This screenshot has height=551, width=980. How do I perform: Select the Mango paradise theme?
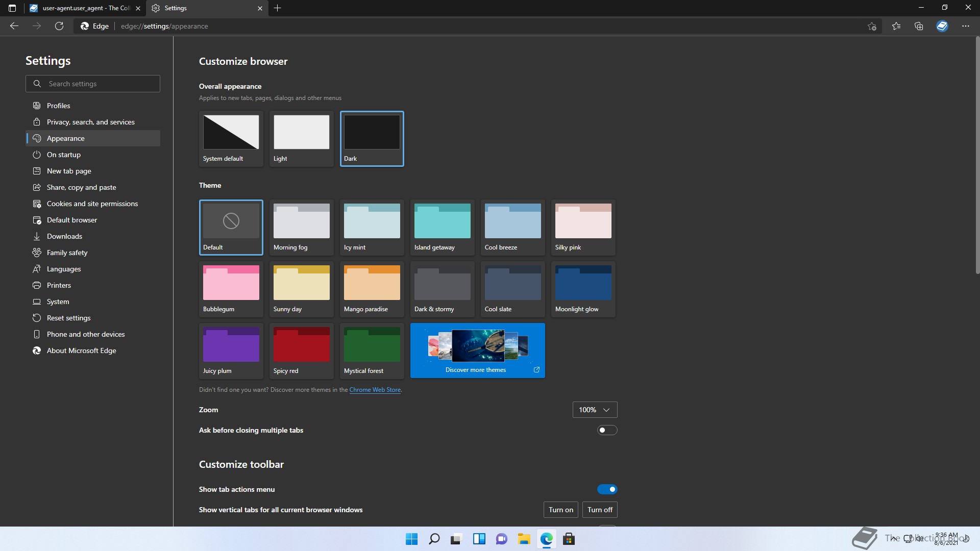[x=372, y=289]
